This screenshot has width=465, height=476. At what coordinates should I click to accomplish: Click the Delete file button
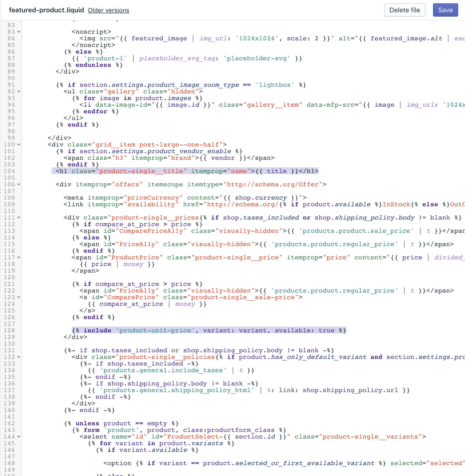(404, 10)
